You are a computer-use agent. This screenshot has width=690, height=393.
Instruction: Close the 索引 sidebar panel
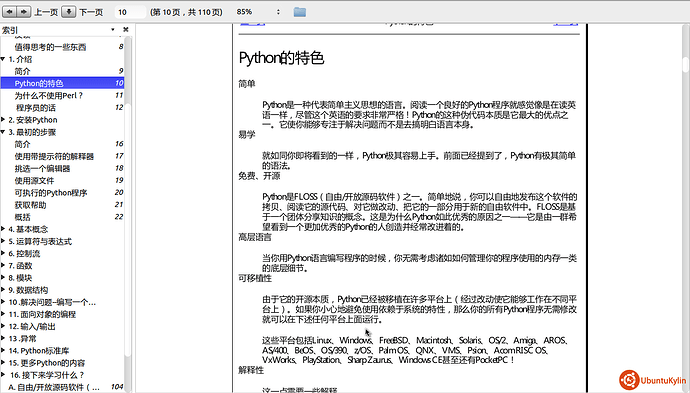click(x=126, y=29)
